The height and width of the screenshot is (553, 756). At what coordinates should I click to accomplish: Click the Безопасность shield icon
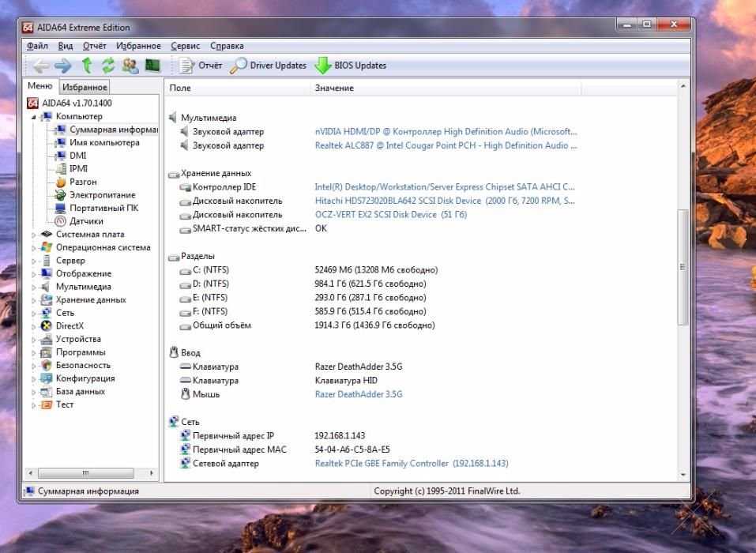(x=47, y=366)
